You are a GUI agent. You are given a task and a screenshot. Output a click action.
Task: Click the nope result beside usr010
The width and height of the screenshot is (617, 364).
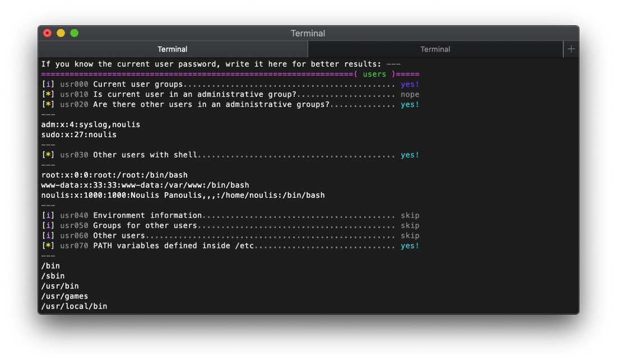[410, 94]
